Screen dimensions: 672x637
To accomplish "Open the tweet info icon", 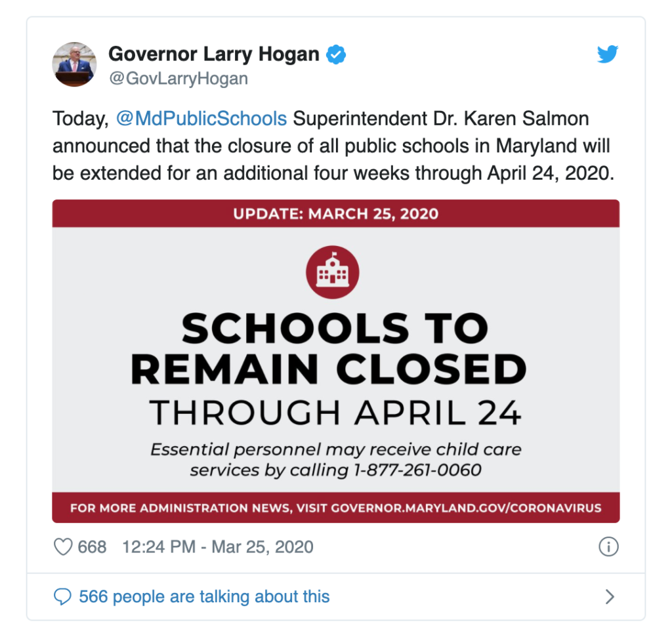I will pos(608,546).
